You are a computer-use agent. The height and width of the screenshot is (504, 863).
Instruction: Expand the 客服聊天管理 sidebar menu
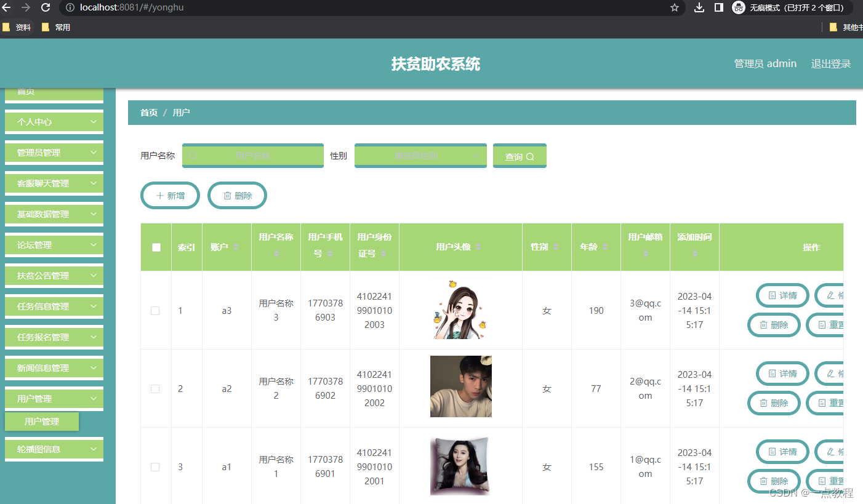point(54,183)
